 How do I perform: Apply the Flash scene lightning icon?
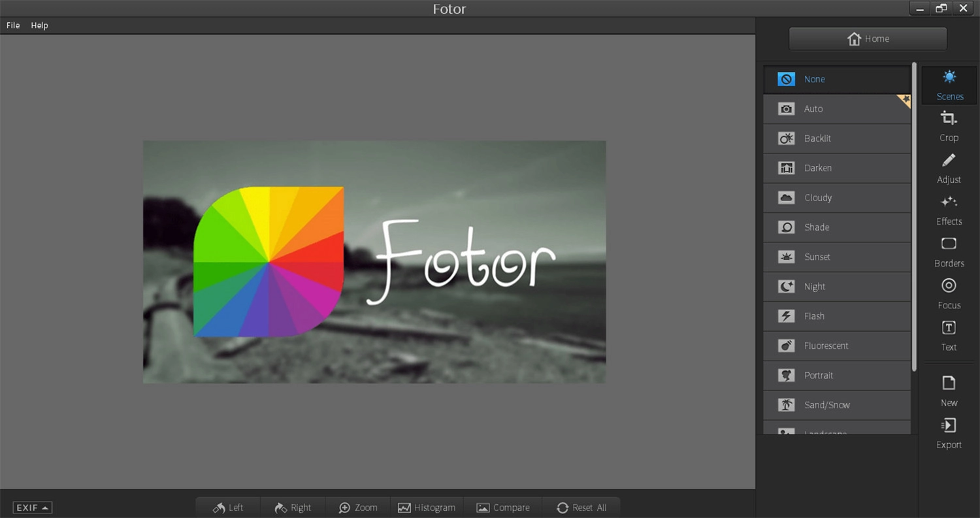point(786,316)
